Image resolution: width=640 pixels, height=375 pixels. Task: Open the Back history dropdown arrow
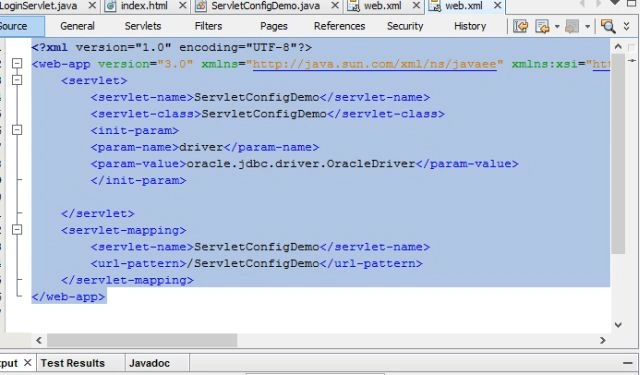click(557, 27)
